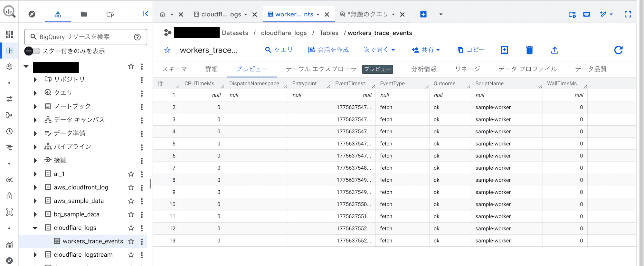Click the BigQuery リソースを検索 search field
The height and width of the screenshot is (266, 644).
(86, 37)
